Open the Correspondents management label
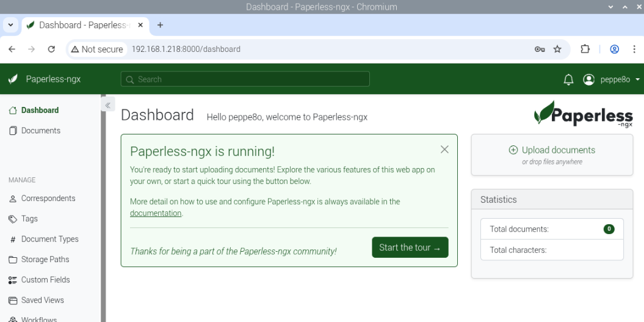 pos(48,198)
